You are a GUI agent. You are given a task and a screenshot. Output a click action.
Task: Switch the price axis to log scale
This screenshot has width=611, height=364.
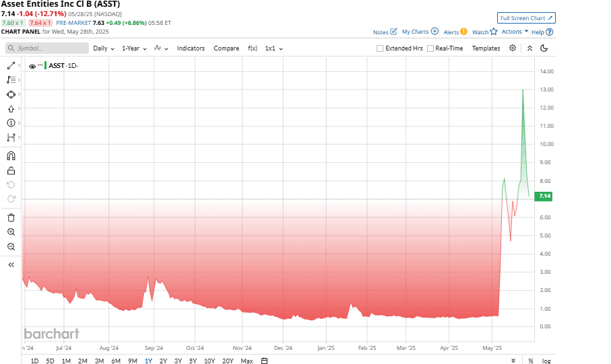tap(545, 361)
